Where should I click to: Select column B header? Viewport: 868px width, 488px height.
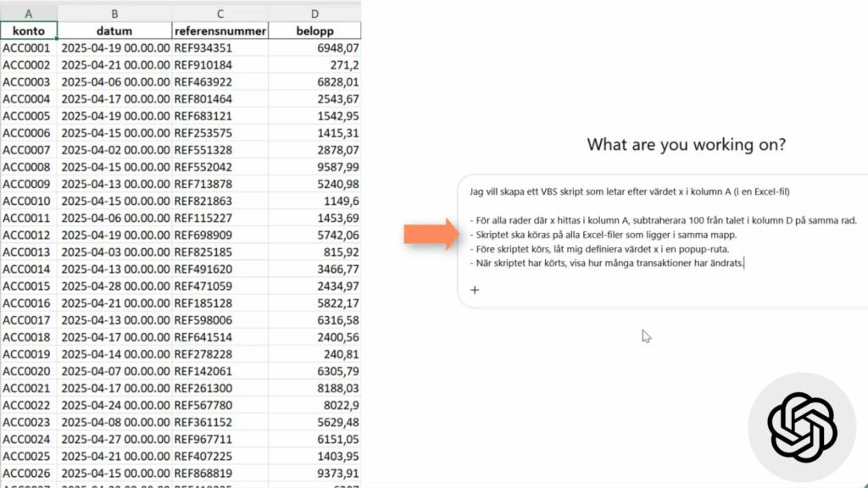(x=114, y=14)
